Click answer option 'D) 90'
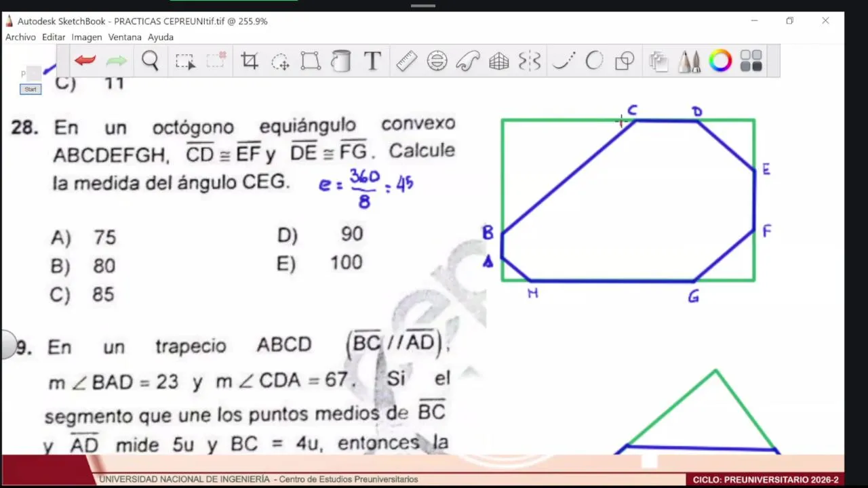Screen dimensions: 868x488 [x=321, y=235]
